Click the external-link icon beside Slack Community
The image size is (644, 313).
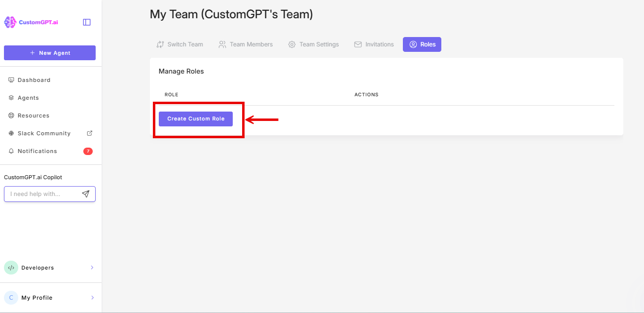90,133
